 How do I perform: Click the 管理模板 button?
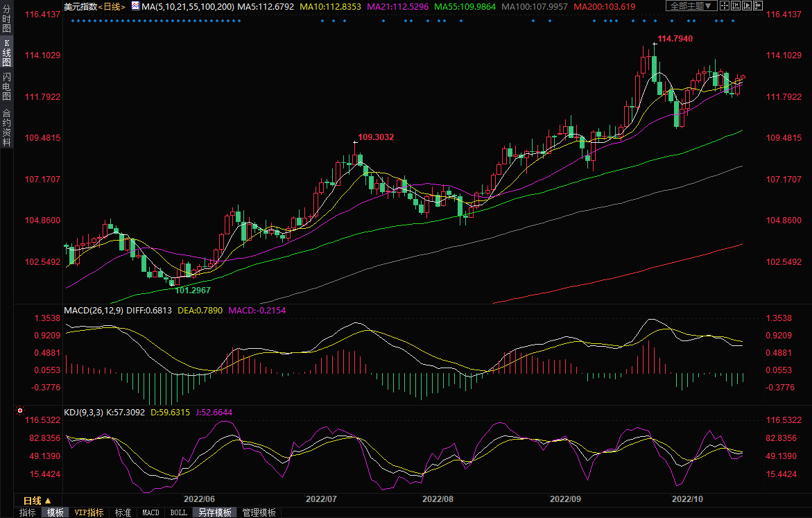[x=259, y=512]
